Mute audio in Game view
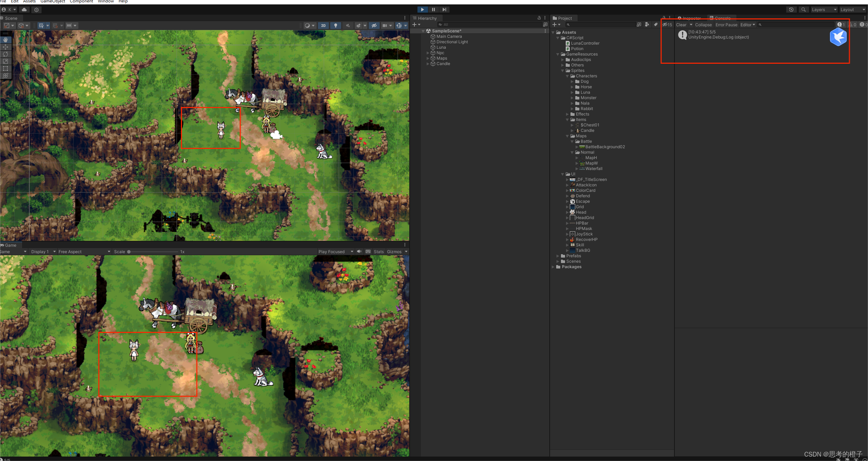The width and height of the screenshot is (868, 461). [359, 252]
